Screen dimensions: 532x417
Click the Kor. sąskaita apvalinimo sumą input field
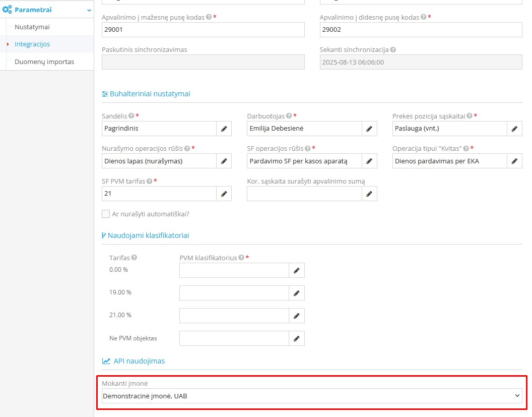(304, 194)
